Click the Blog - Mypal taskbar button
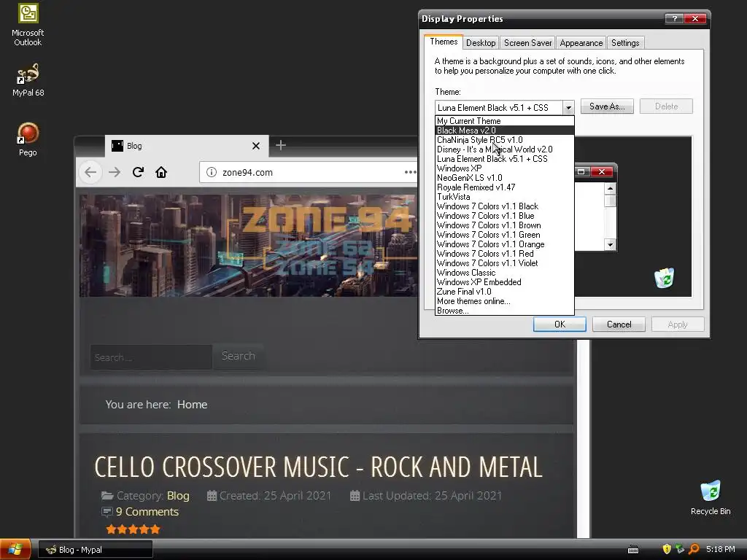This screenshot has width=747, height=560. (x=96, y=550)
